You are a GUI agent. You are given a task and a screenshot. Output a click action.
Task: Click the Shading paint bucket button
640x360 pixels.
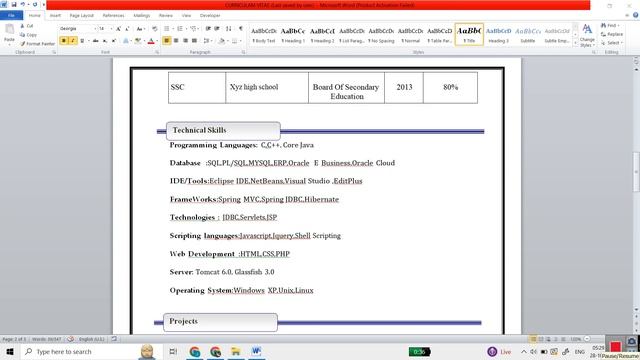point(222,41)
